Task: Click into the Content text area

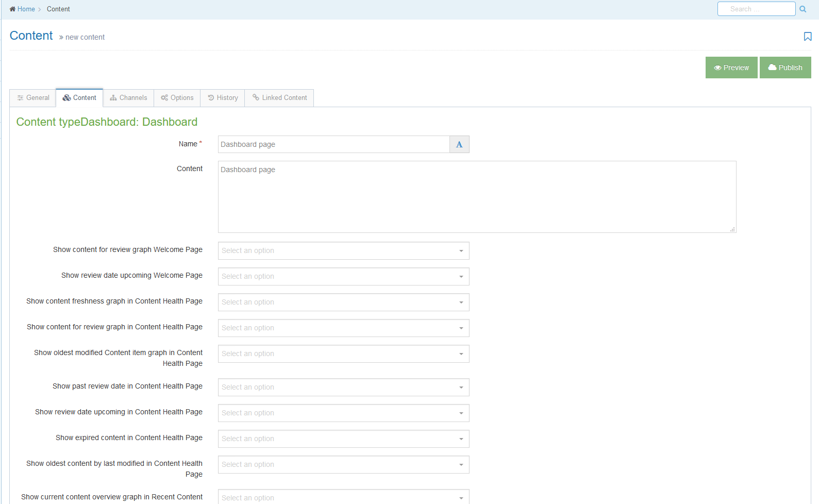Action: pyautogui.click(x=477, y=197)
